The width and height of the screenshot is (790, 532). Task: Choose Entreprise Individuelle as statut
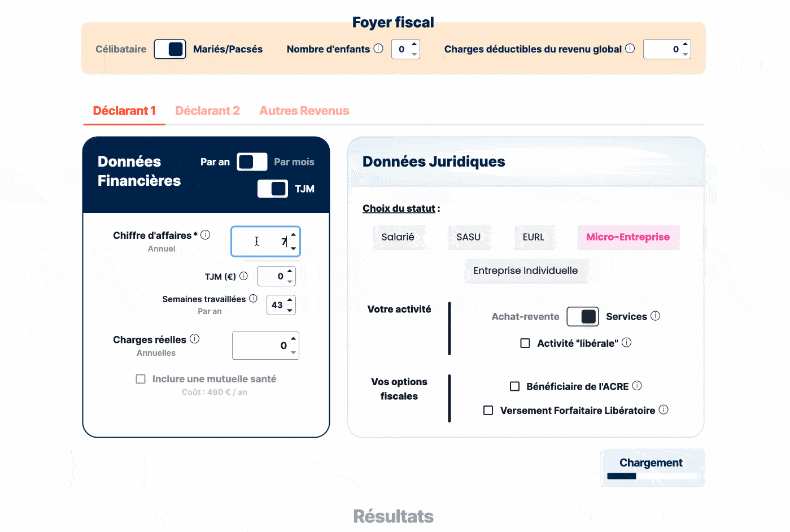[x=525, y=271]
